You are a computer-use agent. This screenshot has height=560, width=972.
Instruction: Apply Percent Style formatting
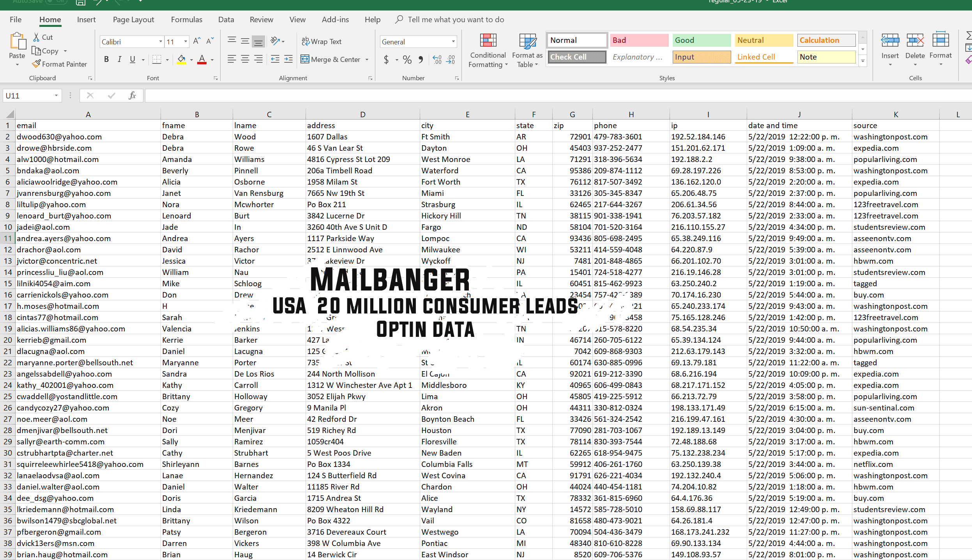pyautogui.click(x=407, y=60)
